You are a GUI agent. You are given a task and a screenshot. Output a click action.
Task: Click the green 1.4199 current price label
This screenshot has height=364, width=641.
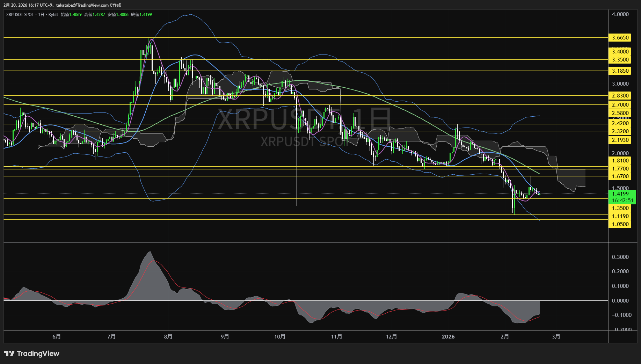(620, 194)
